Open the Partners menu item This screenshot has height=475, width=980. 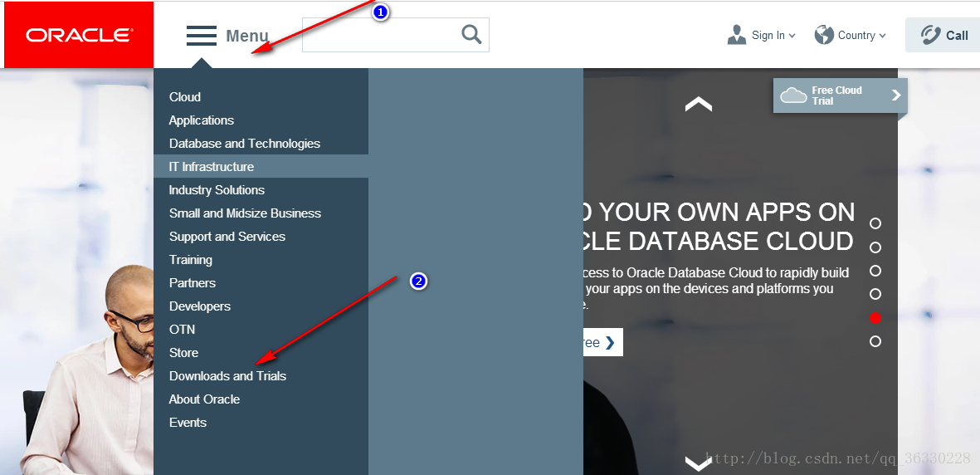193,283
